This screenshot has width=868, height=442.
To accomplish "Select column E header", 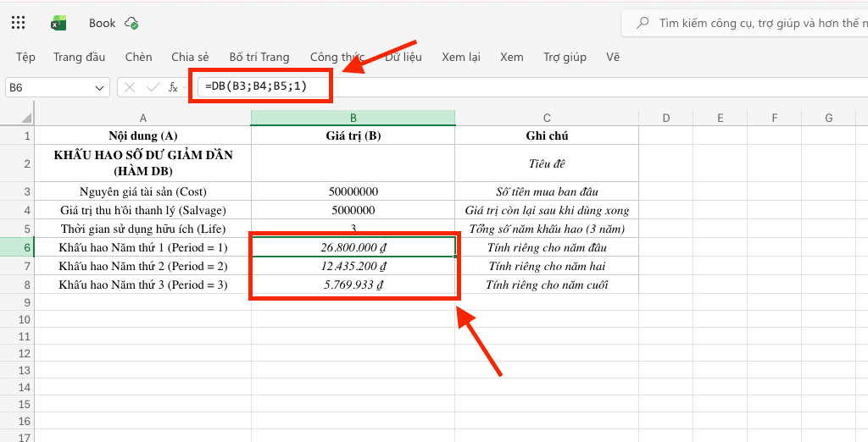I will pyautogui.click(x=721, y=118).
